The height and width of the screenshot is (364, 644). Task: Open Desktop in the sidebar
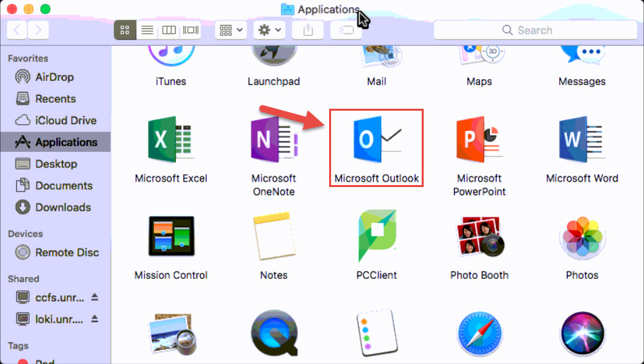pos(55,163)
